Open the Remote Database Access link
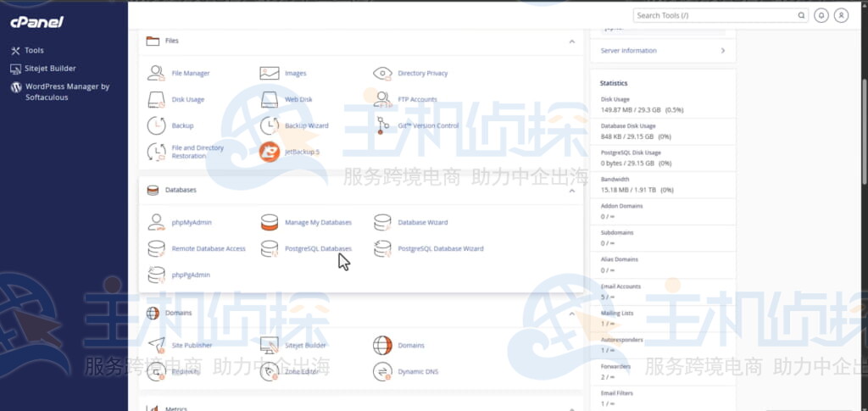The width and height of the screenshot is (868, 411). [209, 249]
